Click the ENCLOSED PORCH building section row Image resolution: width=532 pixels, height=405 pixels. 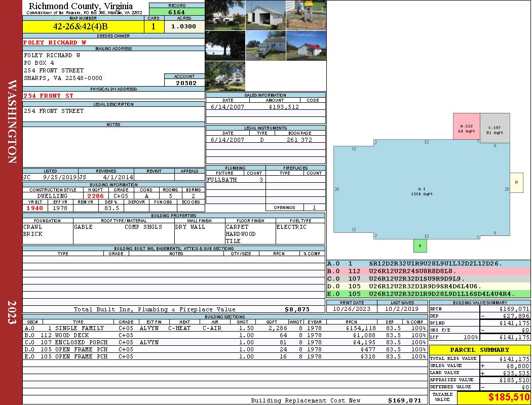(225, 342)
